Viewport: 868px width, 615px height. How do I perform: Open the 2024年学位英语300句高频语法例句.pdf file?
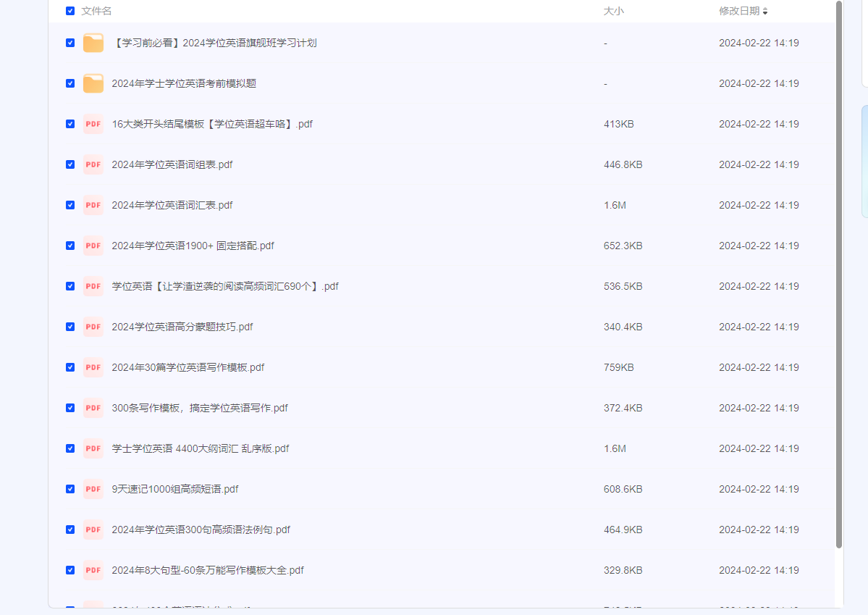201,530
